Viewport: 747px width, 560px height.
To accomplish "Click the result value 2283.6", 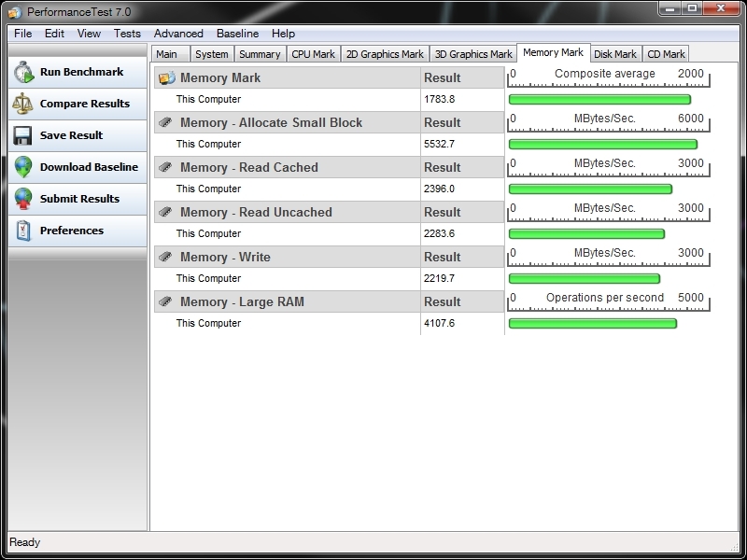I will (439, 233).
